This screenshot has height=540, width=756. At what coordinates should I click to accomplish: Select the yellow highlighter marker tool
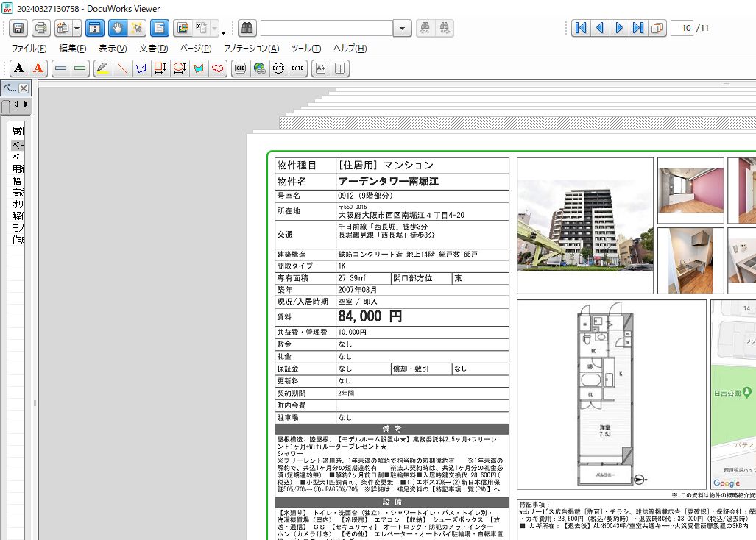[x=103, y=68]
